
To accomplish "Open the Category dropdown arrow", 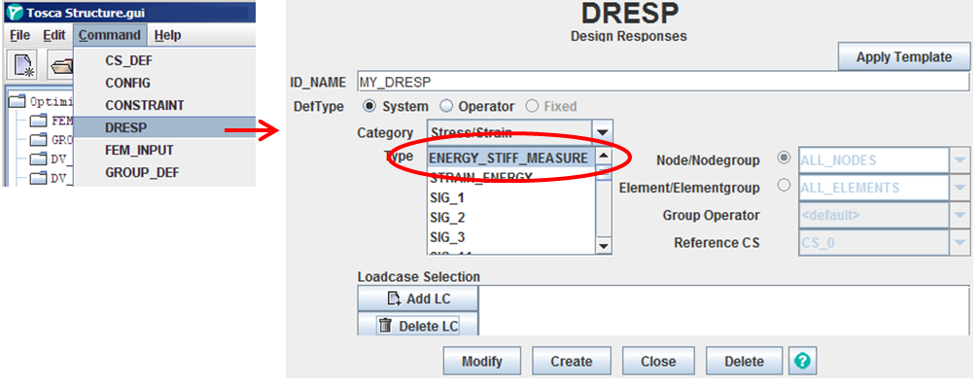I will 602,132.
